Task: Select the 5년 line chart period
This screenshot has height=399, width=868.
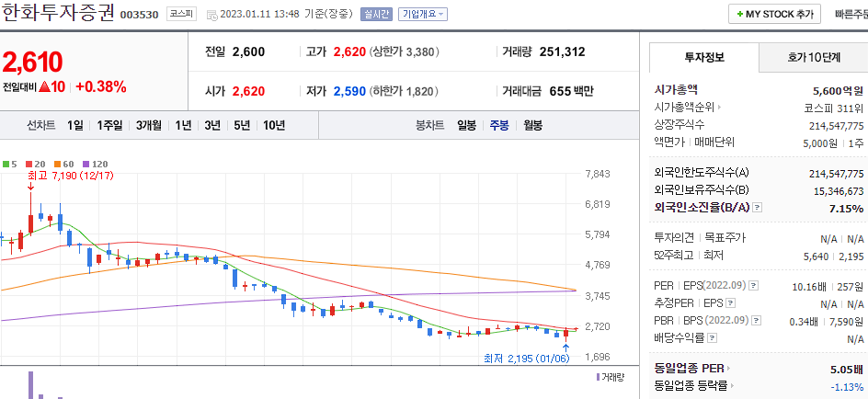Action: [242, 126]
